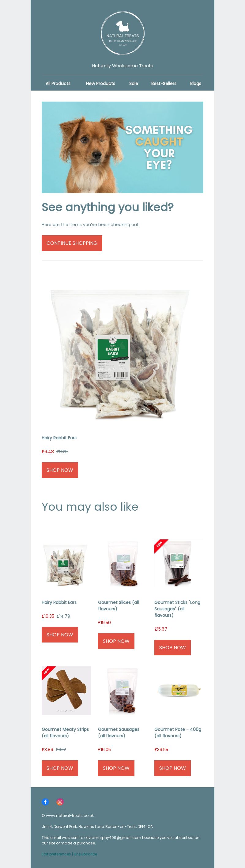The height and width of the screenshot is (868, 245).
Task: Open Best-Sellers navigation link
Action: click(164, 84)
